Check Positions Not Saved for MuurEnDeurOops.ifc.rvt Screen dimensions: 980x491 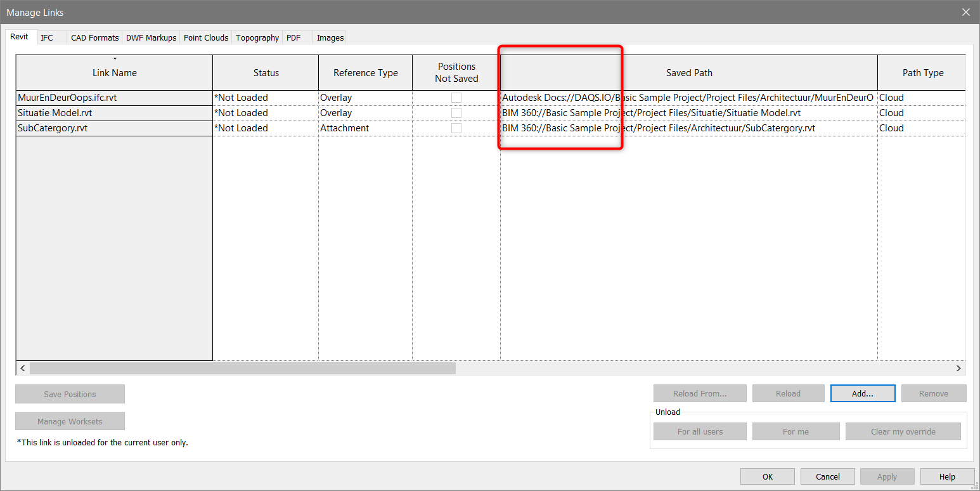coord(456,97)
